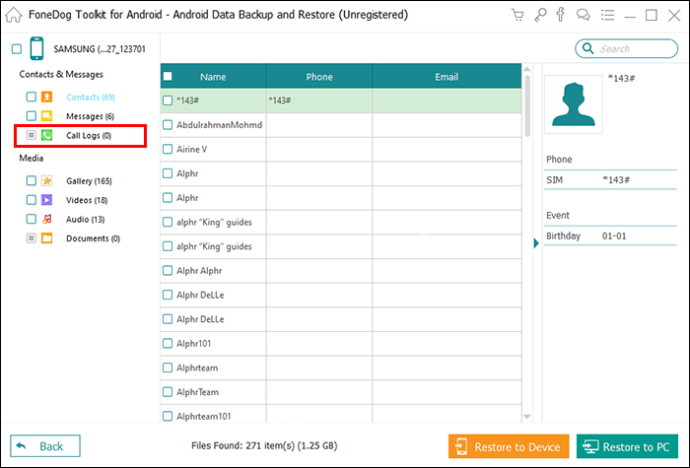Check the Messages (6) checkbox
This screenshot has width=690, height=468.
click(31, 116)
